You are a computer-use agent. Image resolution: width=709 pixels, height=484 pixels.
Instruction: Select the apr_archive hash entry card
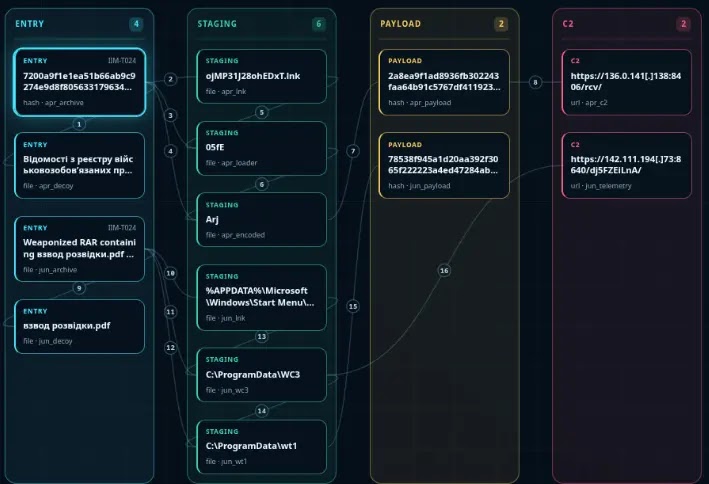point(80,82)
